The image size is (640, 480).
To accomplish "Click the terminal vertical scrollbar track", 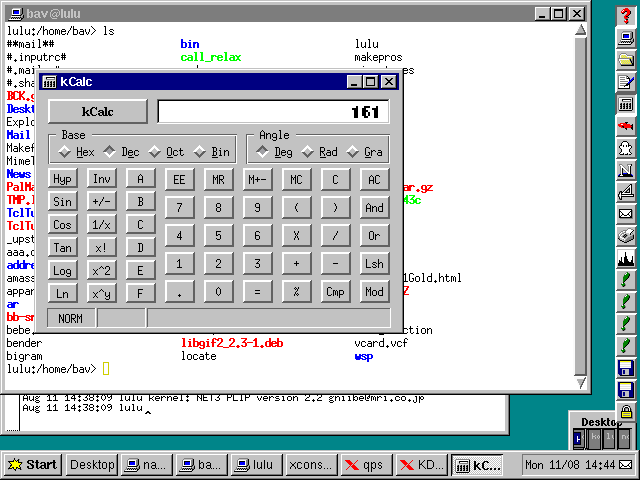I will [580, 200].
